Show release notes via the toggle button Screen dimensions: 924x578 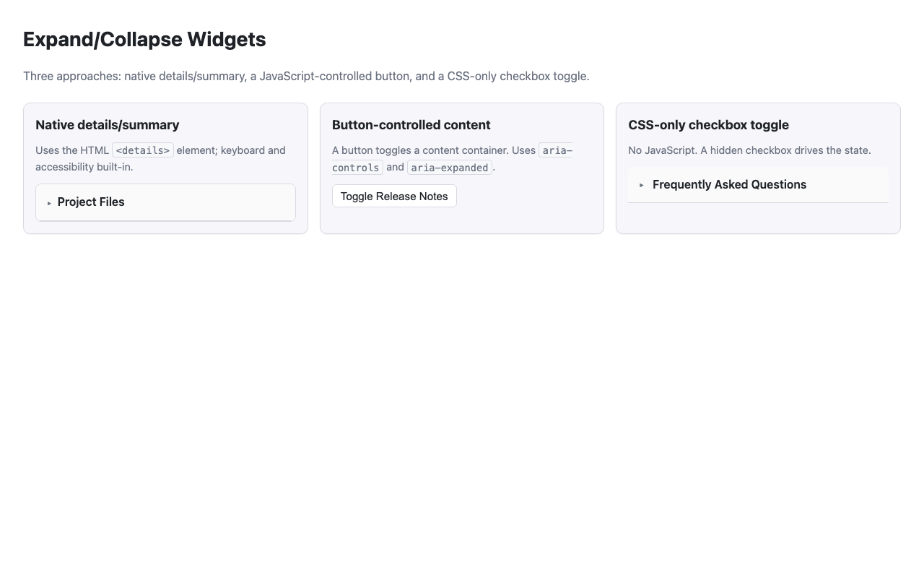click(x=394, y=196)
